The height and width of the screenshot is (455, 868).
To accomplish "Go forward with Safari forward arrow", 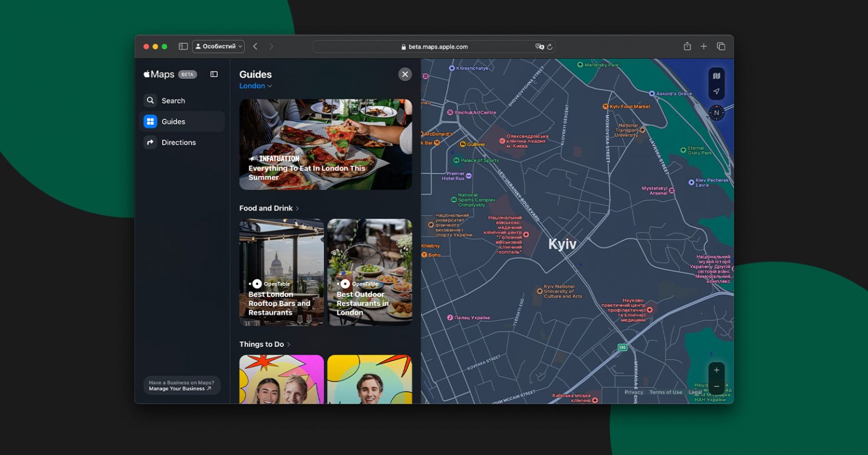I will tap(271, 46).
